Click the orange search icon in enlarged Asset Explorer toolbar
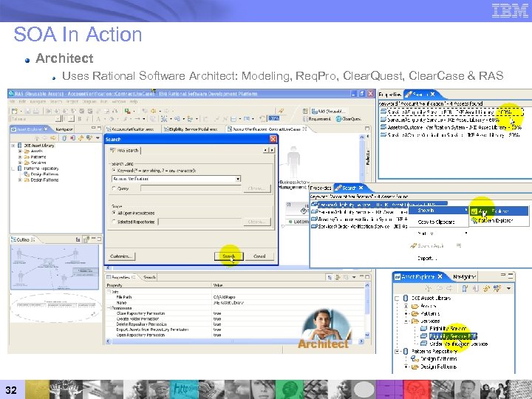Image resolution: width=532 pixels, height=399 pixels. pyautogui.click(x=486, y=288)
